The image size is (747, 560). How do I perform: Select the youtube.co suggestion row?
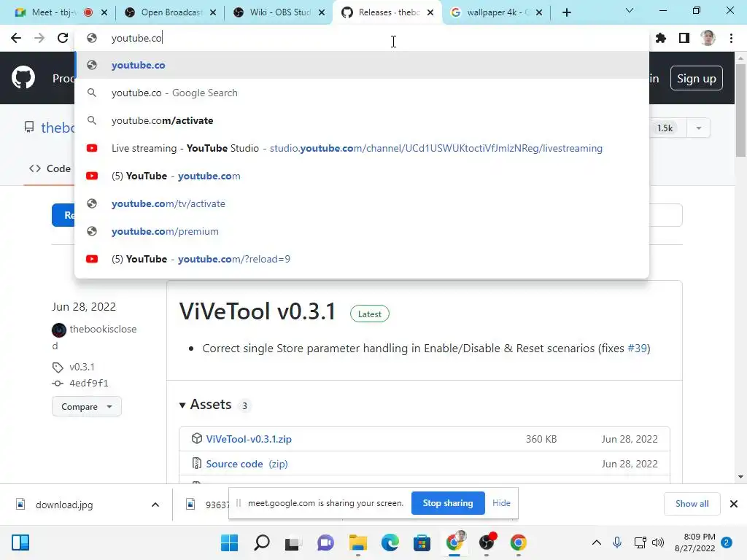[x=362, y=65]
